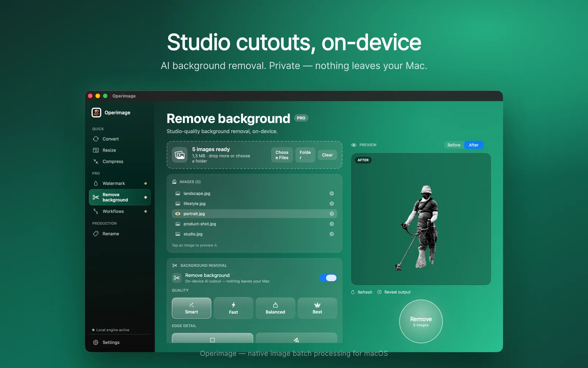Viewport: 588px width, 368px height.
Task: Click the scissors icon beside Remove background option
Action: point(176,278)
